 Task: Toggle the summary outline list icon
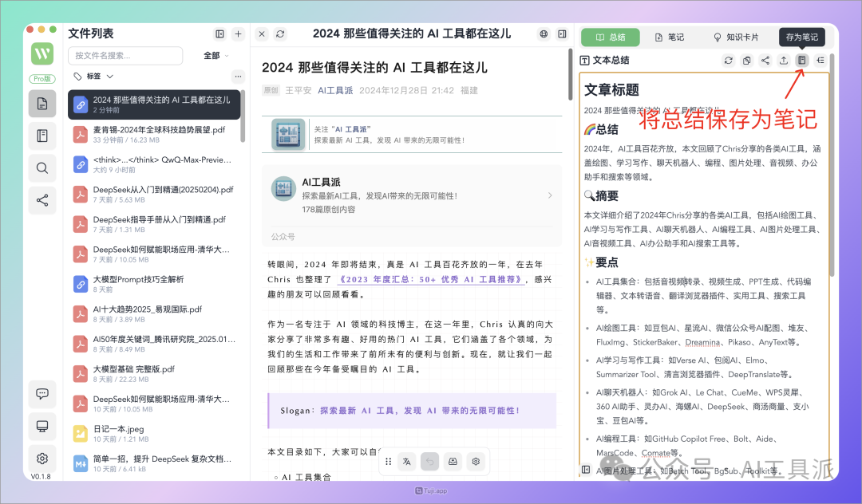(820, 61)
